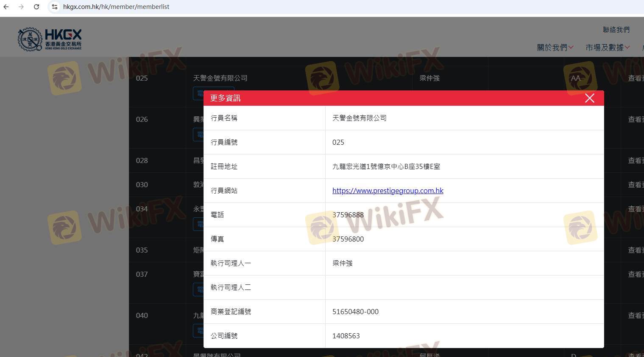Click the AA grade in row 025

pyautogui.click(x=575, y=78)
